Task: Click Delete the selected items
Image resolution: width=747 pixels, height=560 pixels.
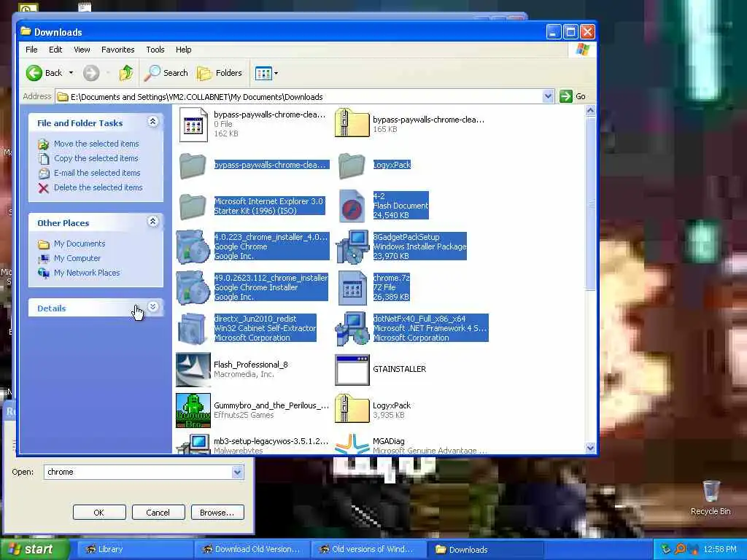Action: [x=98, y=187]
